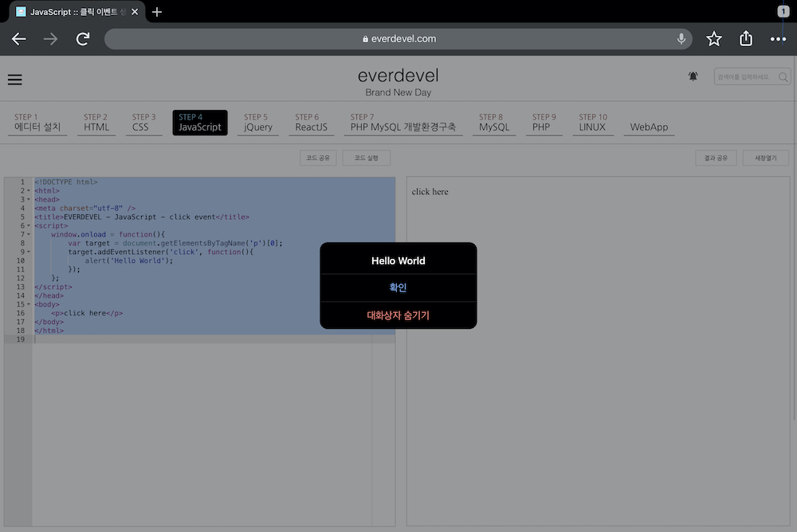Open STEP 5 jQuery tab
The height and width of the screenshot is (532, 797).
[x=257, y=123]
